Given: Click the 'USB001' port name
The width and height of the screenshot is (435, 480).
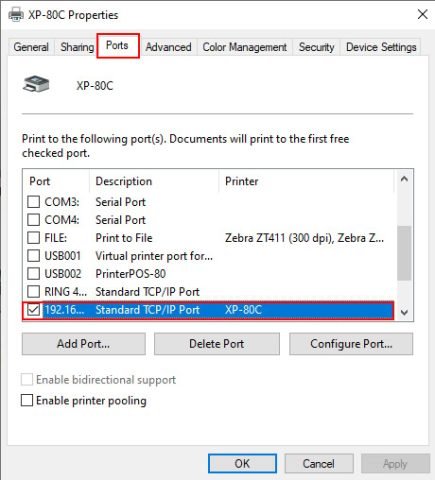Looking at the screenshot, I should tap(63, 256).
